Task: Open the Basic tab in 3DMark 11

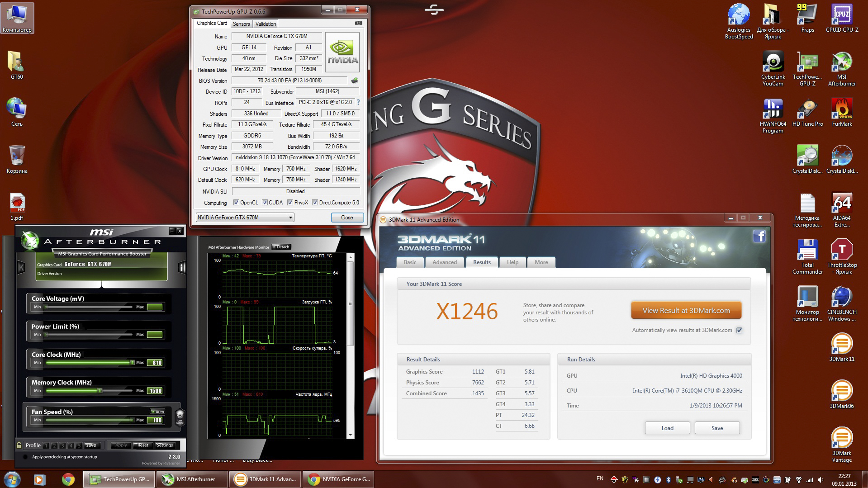Action: click(410, 262)
